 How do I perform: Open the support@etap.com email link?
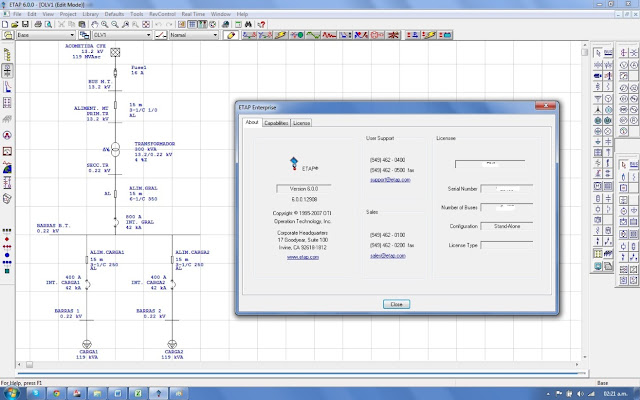point(390,180)
